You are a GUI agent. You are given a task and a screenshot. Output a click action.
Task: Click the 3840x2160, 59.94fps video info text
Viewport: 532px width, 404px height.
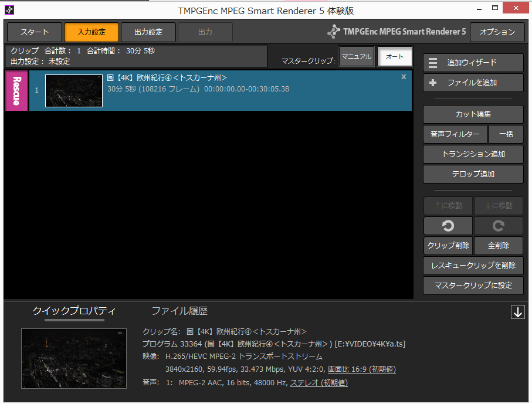(245, 369)
